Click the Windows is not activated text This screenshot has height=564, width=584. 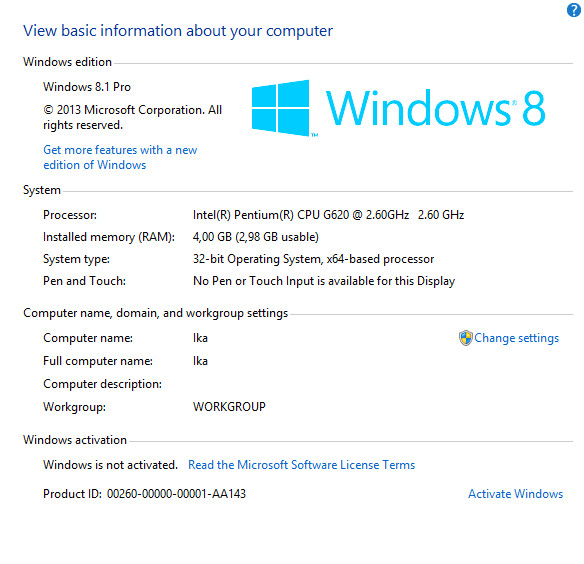[110, 465]
